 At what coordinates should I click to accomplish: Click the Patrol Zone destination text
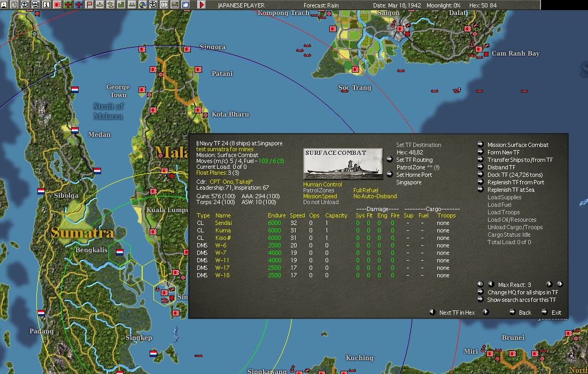(x=418, y=168)
